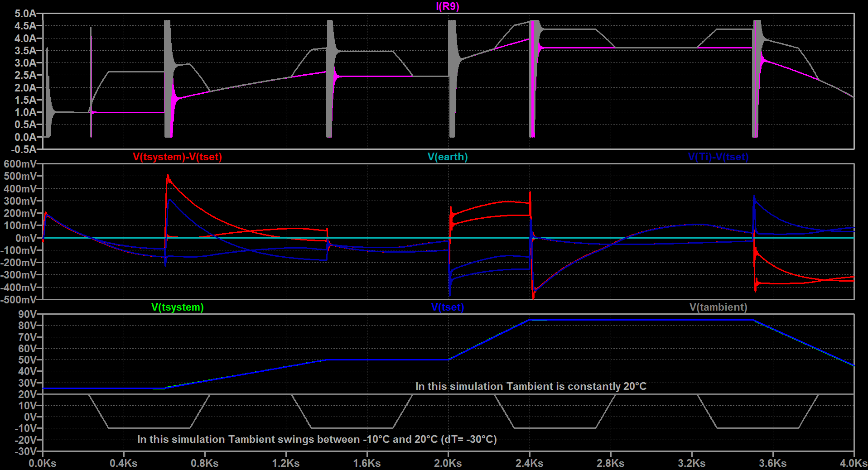Click the I(R9) trace label
Screen dimensions: 868x470
point(448,6)
